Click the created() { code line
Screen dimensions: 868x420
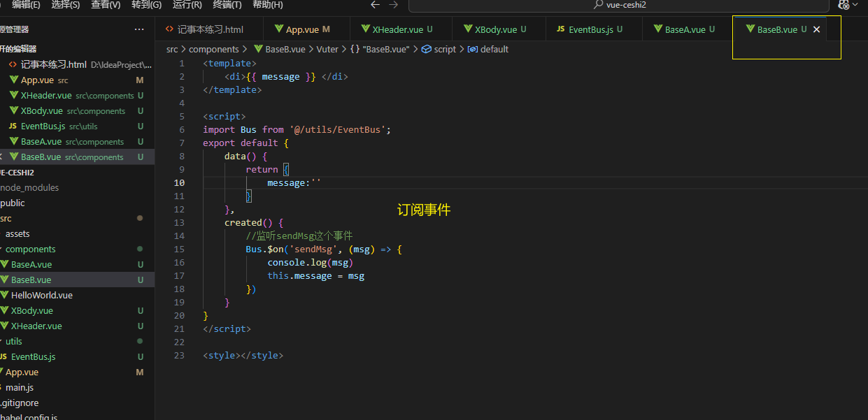point(253,222)
